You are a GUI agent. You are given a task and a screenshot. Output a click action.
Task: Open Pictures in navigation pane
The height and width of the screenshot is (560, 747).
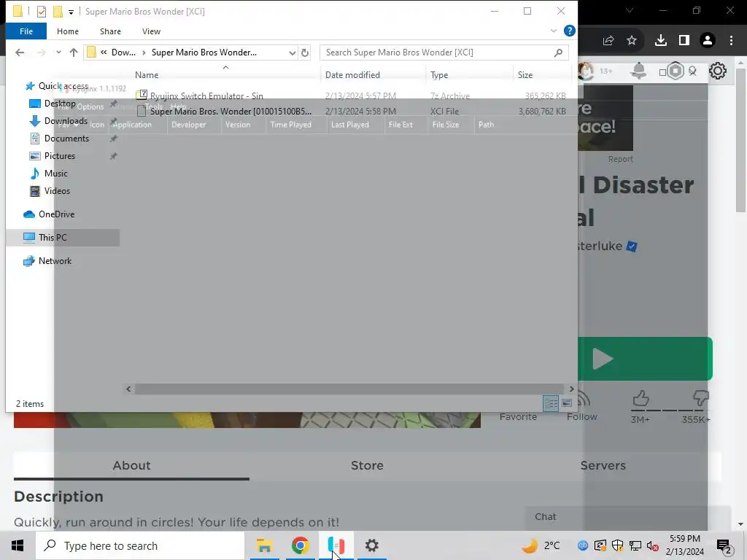coord(60,156)
